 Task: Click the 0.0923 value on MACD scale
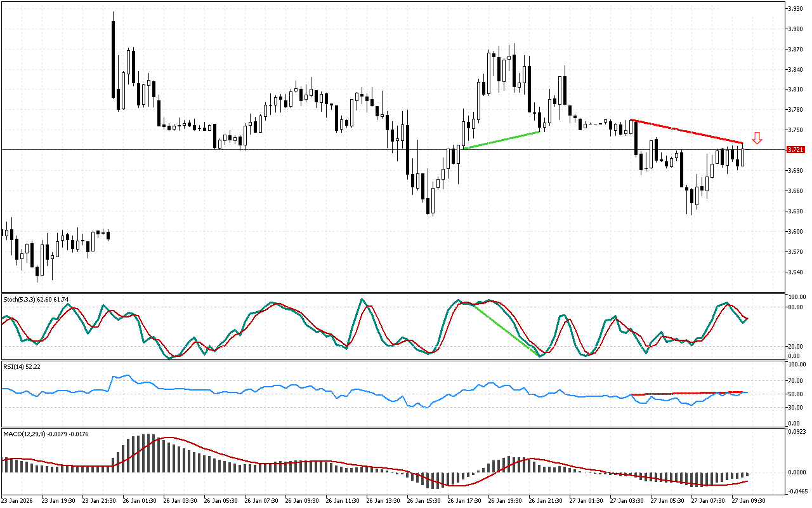[796, 432]
